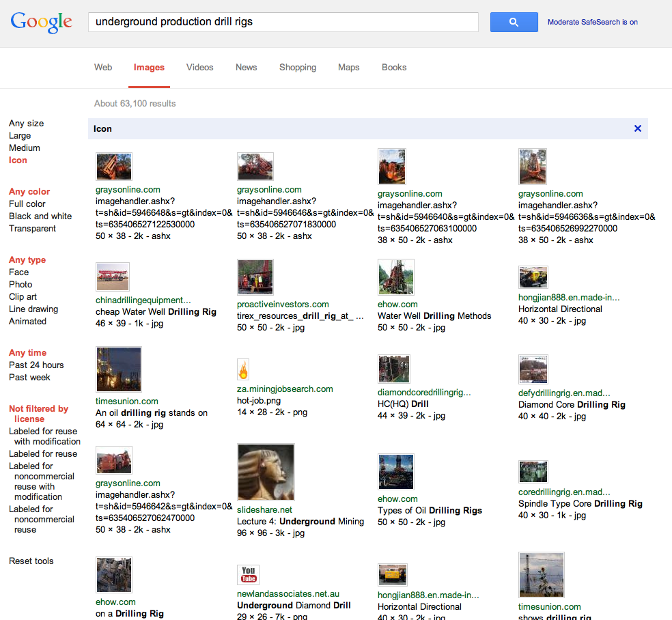
Task: Select the Any type filter
Action: click(27, 259)
